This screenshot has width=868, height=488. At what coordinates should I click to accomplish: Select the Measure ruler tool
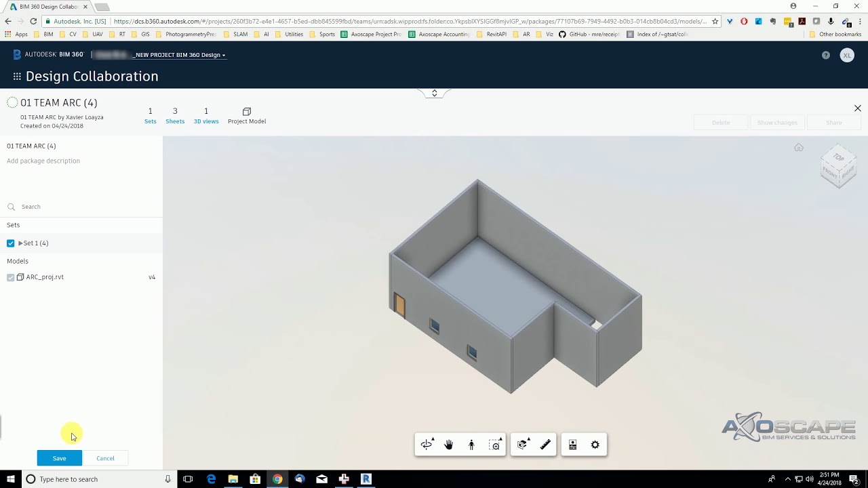coord(545,445)
